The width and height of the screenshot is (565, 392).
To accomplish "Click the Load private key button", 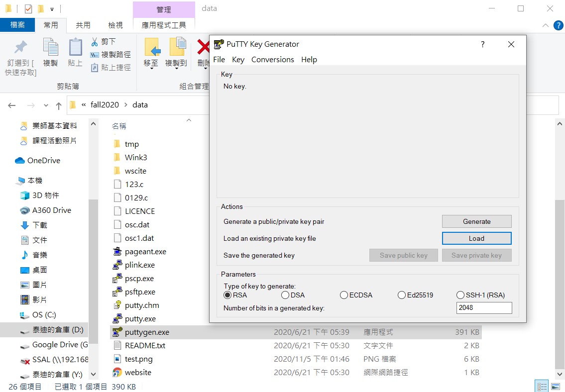I will point(476,238).
